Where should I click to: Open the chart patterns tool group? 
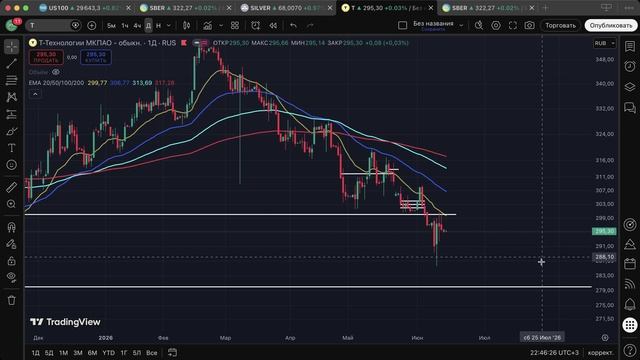pos(11,97)
